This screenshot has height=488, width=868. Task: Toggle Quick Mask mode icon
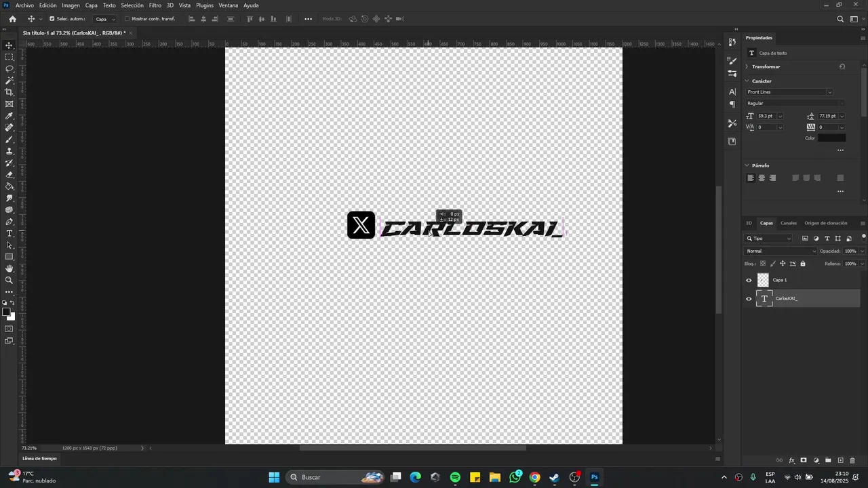pos(9,329)
